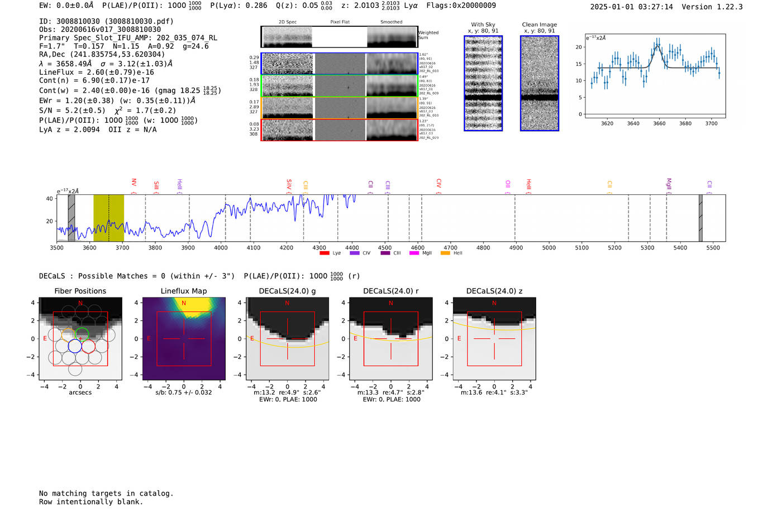Click the MgII magenta legend swatch
The height and width of the screenshot is (532, 782).
coord(414,253)
